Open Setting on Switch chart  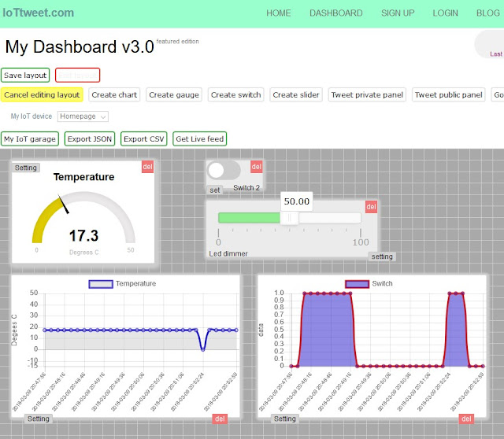tap(285, 419)
